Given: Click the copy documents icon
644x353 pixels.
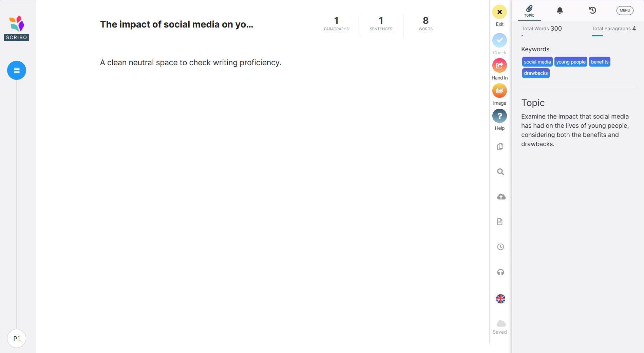Looking at the screenshot, I should coord(500,147).
